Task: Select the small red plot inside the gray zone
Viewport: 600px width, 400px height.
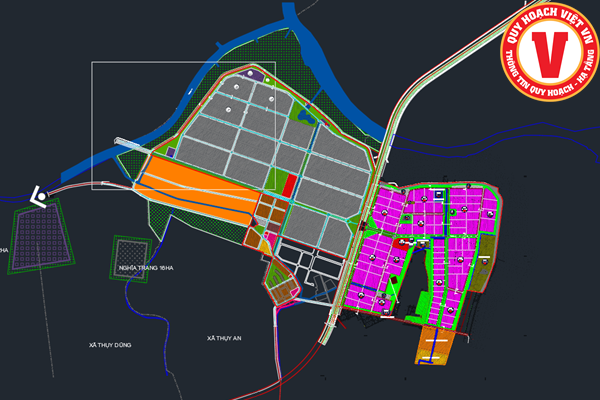Action: click(289, 186)
